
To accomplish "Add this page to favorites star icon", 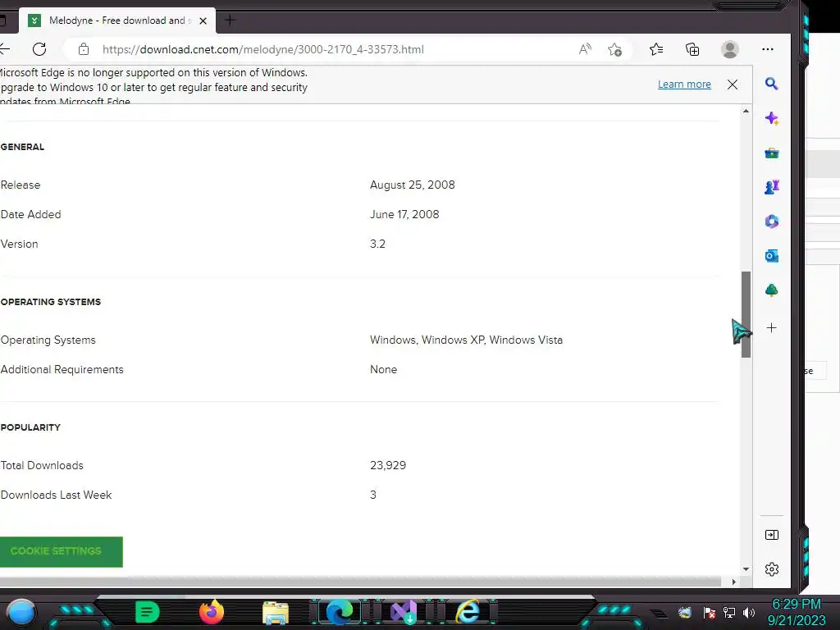I will coord(614,49).
